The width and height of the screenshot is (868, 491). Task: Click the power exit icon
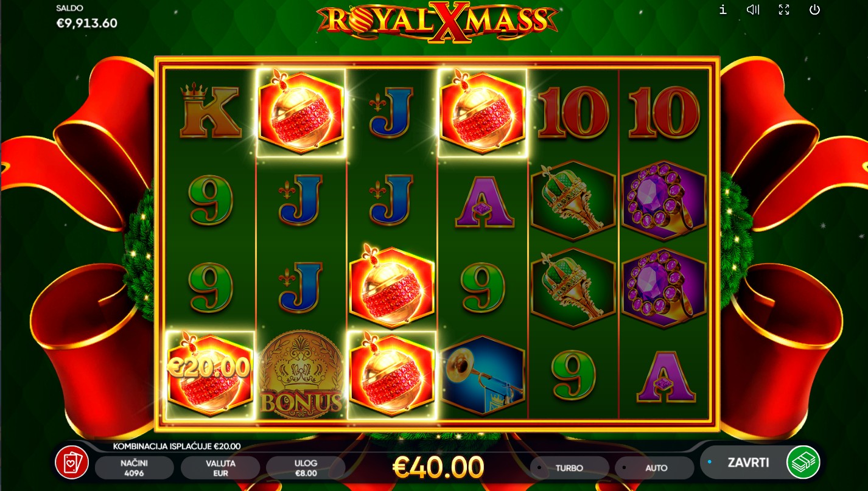pos(814,10)
